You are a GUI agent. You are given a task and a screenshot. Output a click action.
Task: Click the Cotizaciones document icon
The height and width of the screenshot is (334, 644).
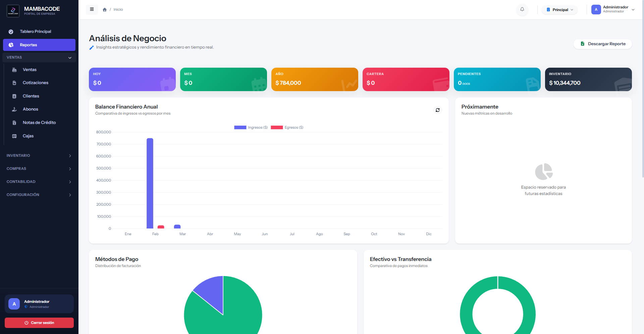point(14,83)
